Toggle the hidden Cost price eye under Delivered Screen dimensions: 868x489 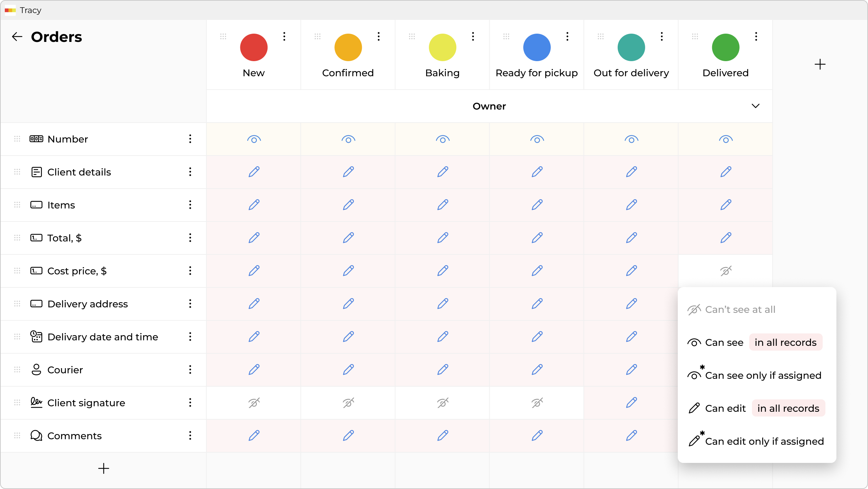[x=725, y=271]
